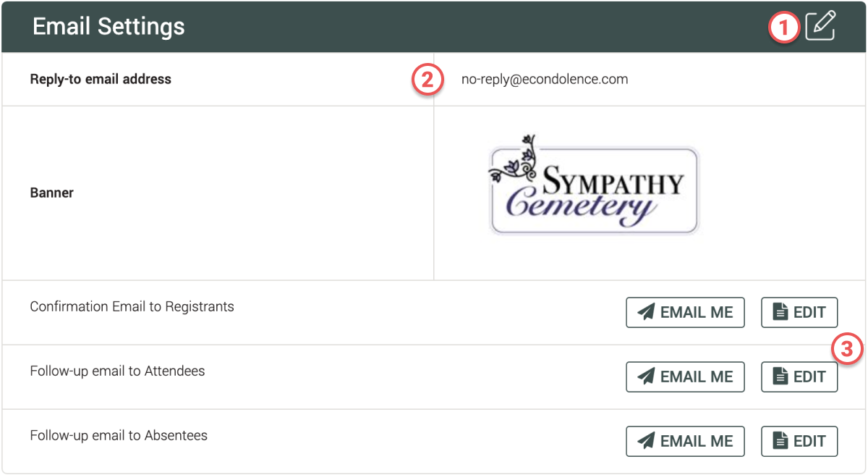Select the no-reply@econdolence.com address text
The width and height of the screenshot is (868, 475).
(x=545, y=79)
